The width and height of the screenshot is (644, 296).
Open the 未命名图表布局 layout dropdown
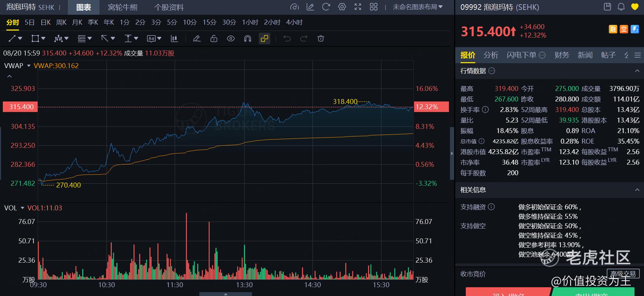[417, 7]
